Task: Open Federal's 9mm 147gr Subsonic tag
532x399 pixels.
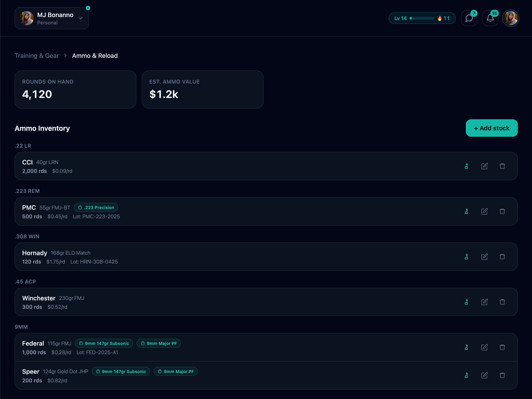Action: [104, 343]
